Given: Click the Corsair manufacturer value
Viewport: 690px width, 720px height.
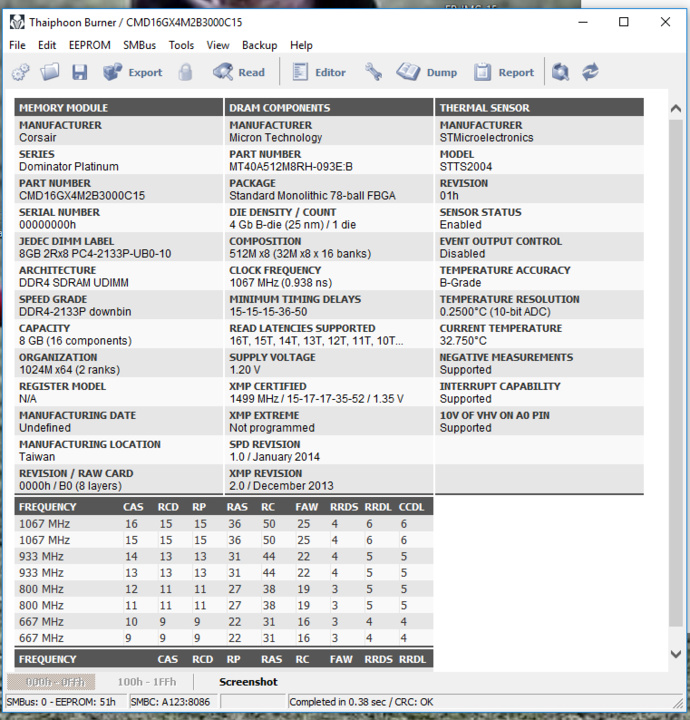Looking at the screenshot, I should coord(38,138).
